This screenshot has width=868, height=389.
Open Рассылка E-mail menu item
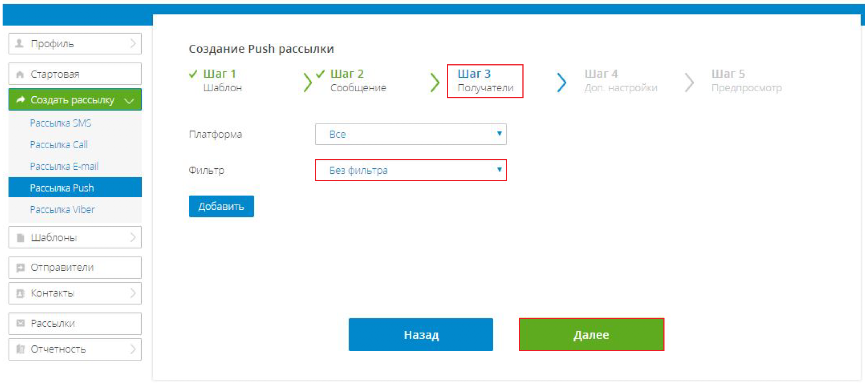(x=64, y=166)
